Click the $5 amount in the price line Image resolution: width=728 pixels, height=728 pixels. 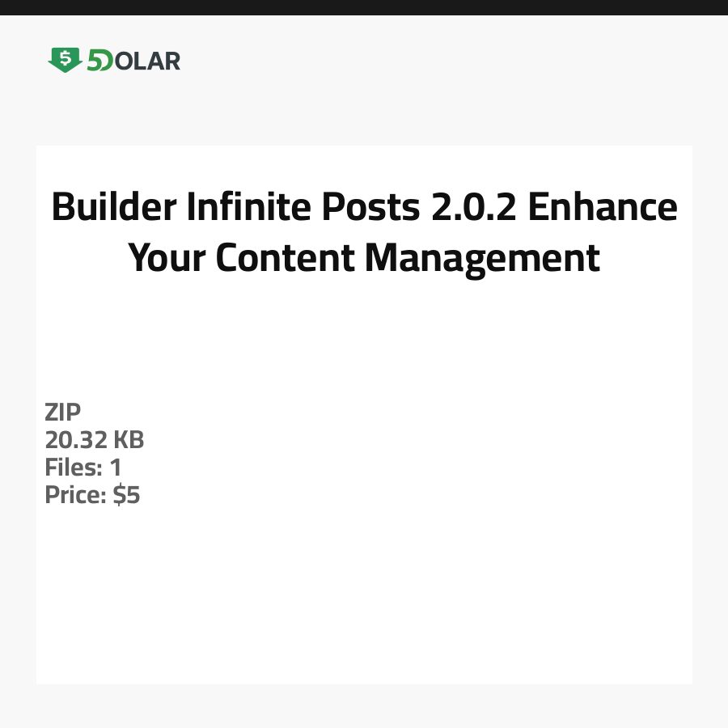(126, 495)
